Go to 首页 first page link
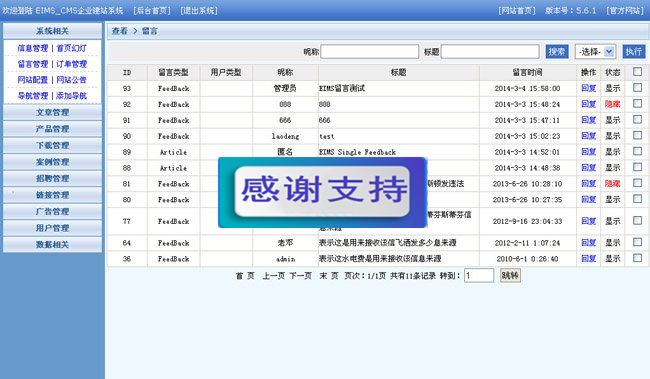The width and height of the screenshot is (650, 379). [245, 276]
